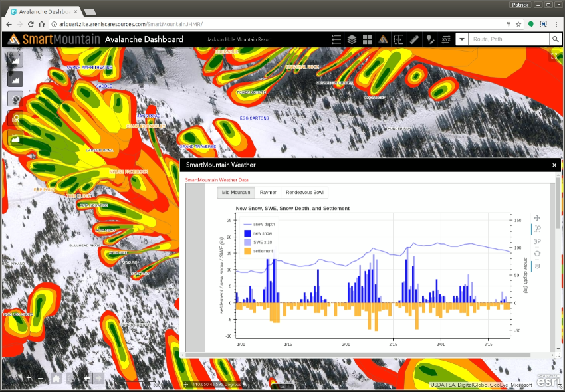Click the site info icon in address bar
This screenshot has width=565, height=392.
point(54,24)
